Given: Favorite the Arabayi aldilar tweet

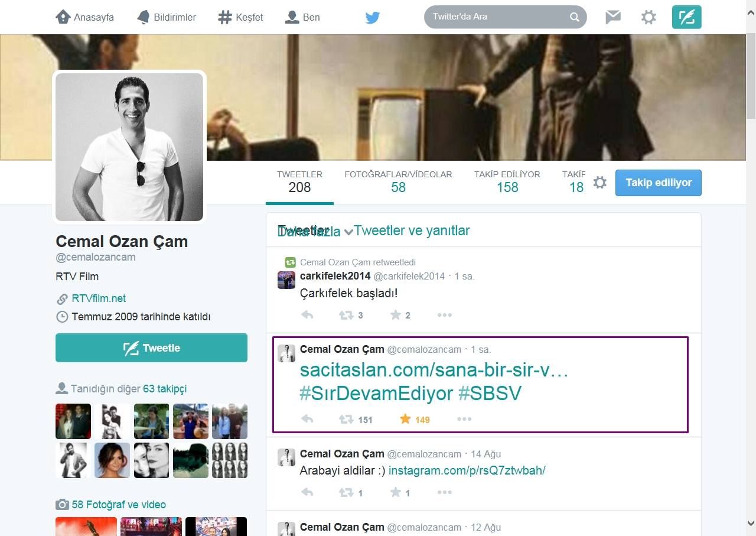Looking at the screenshot, I should coord(396,492).
